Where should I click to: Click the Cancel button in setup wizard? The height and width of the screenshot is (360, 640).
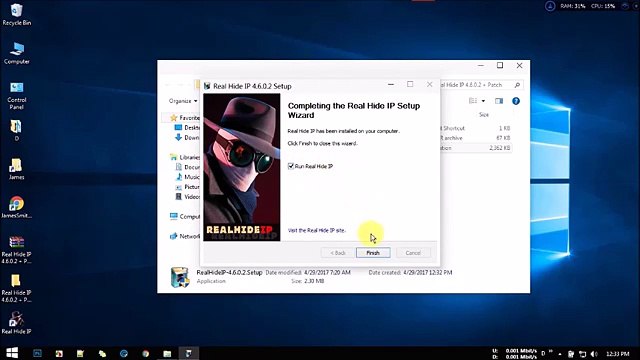[413, 253]
